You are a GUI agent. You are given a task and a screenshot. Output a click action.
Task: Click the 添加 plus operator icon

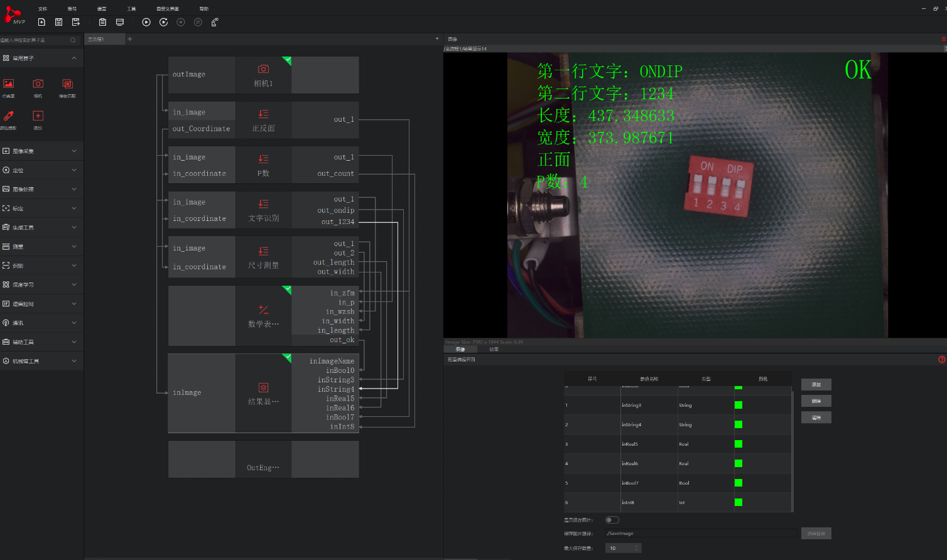click(x=38, y=116)
